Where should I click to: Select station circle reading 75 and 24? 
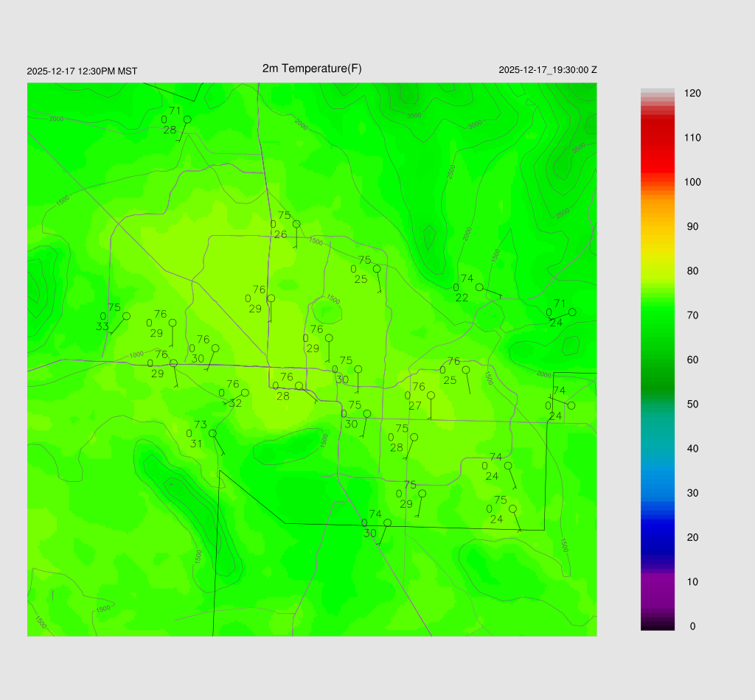tap(512, 508)
